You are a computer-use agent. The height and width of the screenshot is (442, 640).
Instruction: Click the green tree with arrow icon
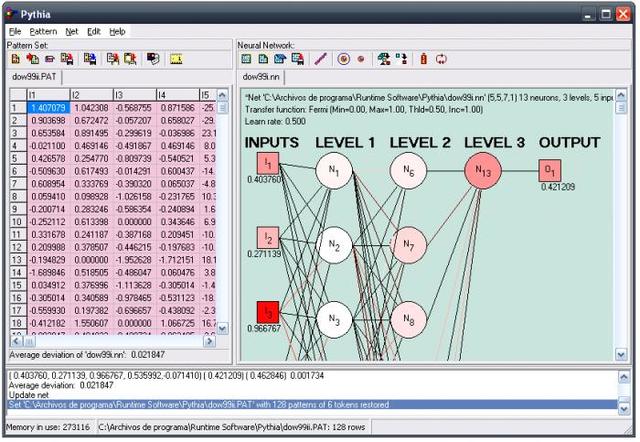(x=384, y=59)
